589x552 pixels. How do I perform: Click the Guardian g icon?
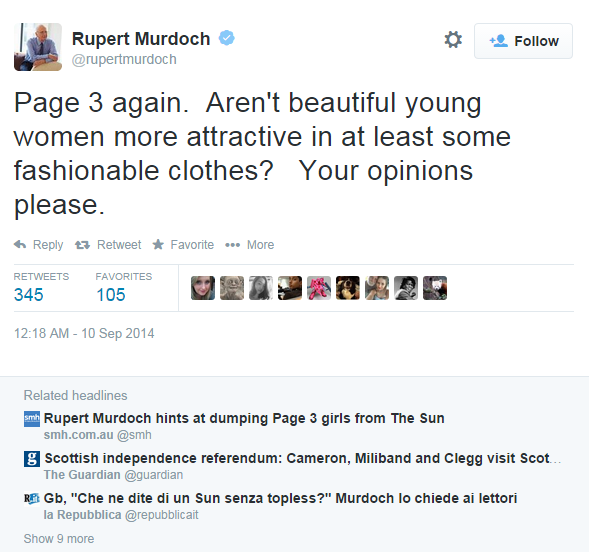click(x=32, y=459)
